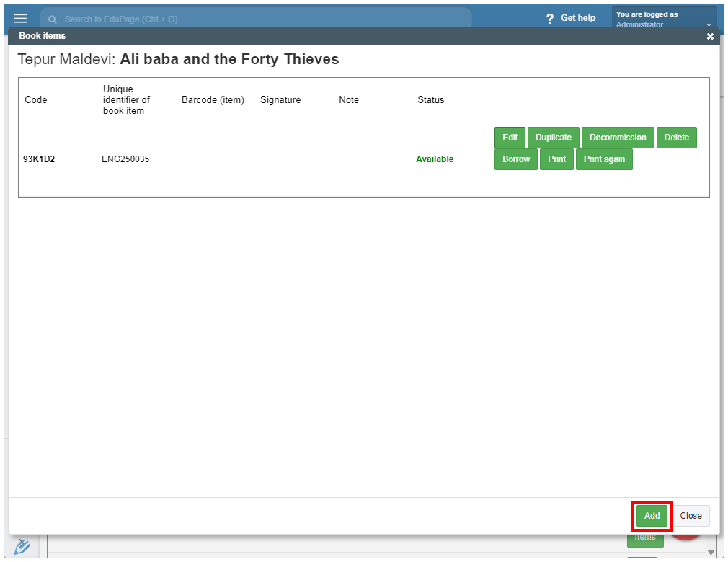Screen dimensions: 728x562
Task: Close the Book items dialog with X
Action: [710, 36]
